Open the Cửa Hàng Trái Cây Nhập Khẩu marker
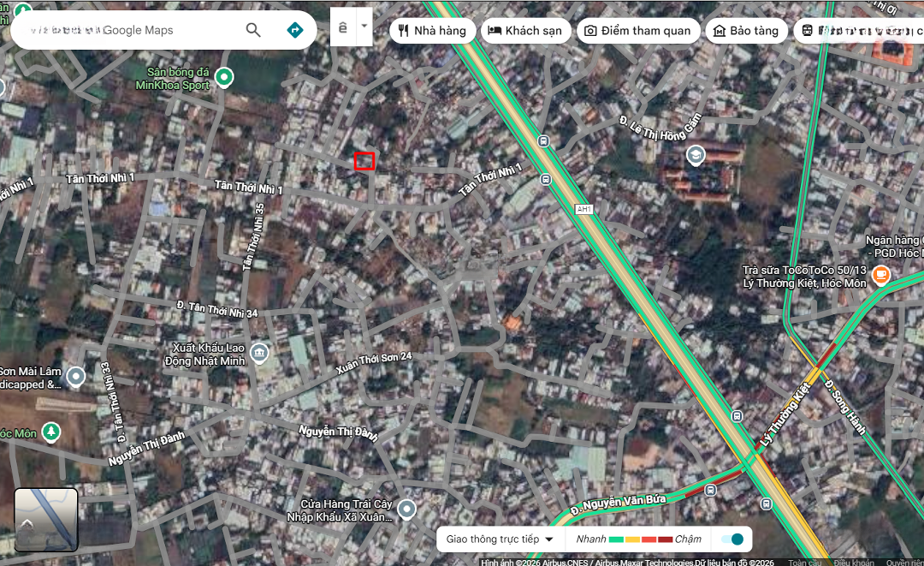924x566 pixels. (406, 510)
